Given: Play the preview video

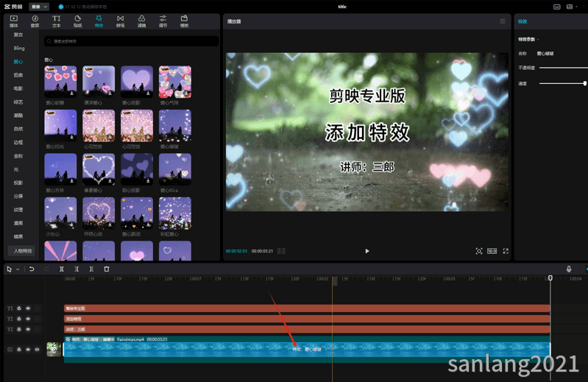Looking at the screenshot, I should pyautogui.click(x=367, y=251).
